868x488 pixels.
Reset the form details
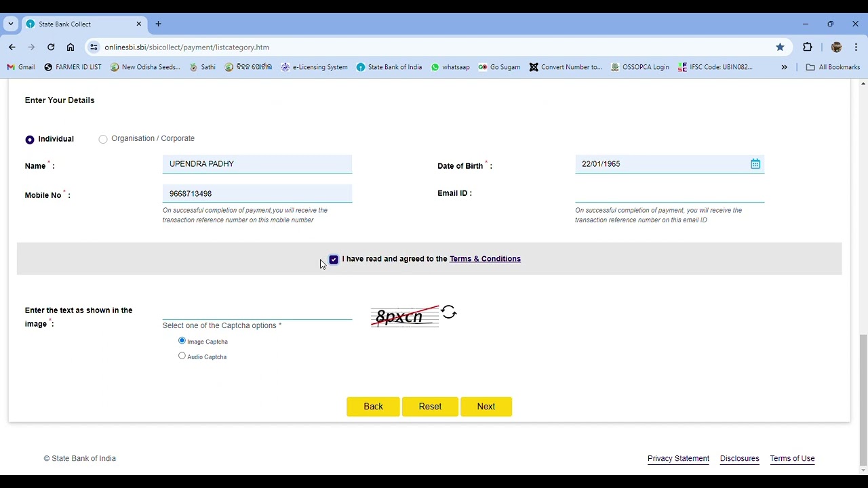pyautogui.click(x=430, y=407)
